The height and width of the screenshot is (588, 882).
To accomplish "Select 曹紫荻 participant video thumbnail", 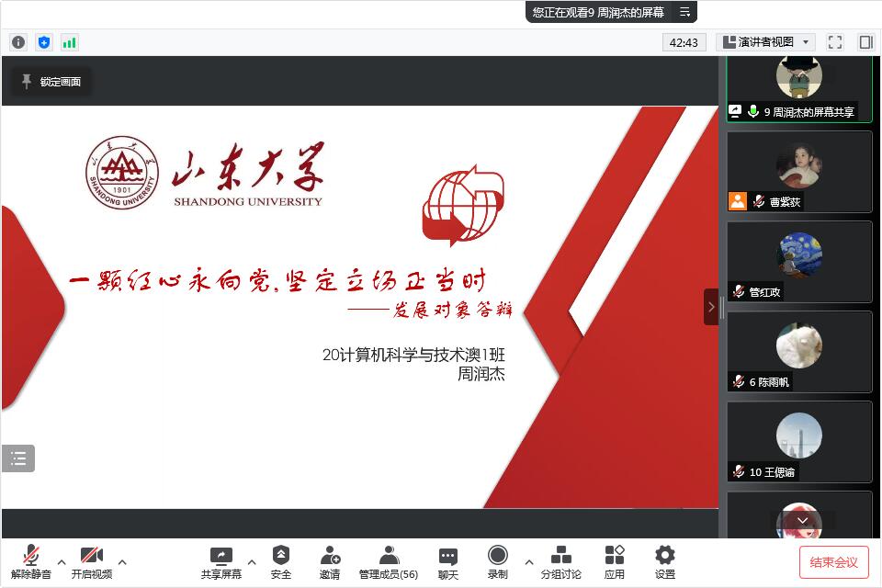I will coord(798,172).
